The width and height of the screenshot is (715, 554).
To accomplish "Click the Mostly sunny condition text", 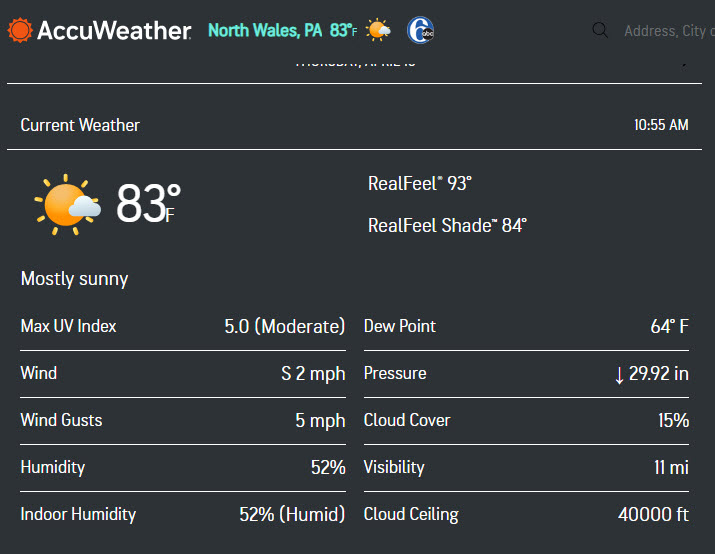I will [x=74, y=278].
